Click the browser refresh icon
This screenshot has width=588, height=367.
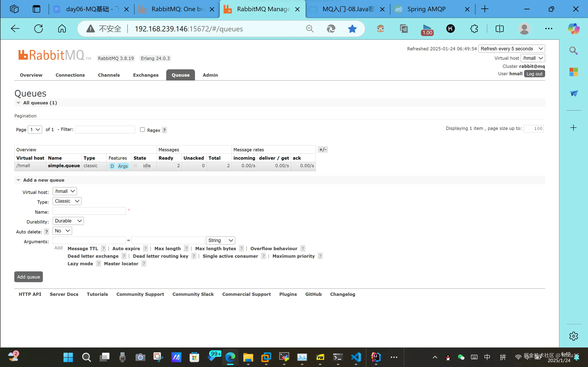pos(38,29)
